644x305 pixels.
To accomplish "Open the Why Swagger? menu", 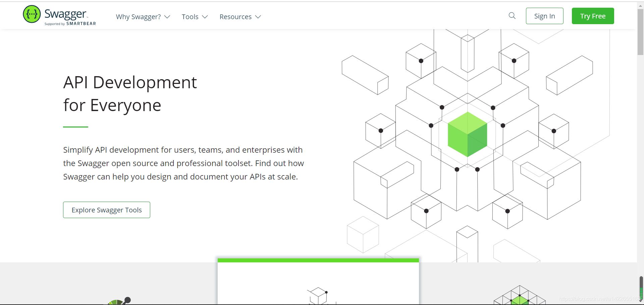I will click(143, 17).
